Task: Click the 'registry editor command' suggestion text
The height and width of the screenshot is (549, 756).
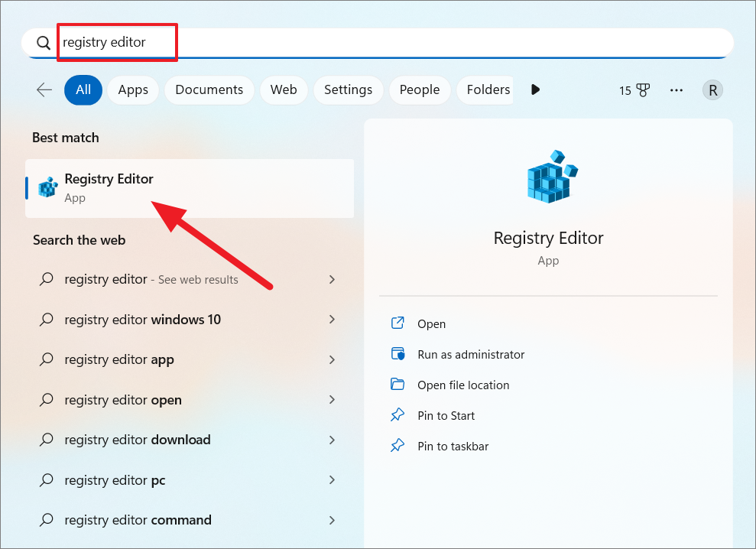Action: pyautogui.click(x=138, y=520)
